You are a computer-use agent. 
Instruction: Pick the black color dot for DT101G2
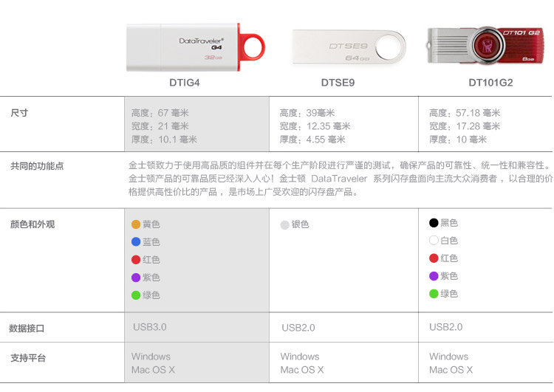pos(434,223)
